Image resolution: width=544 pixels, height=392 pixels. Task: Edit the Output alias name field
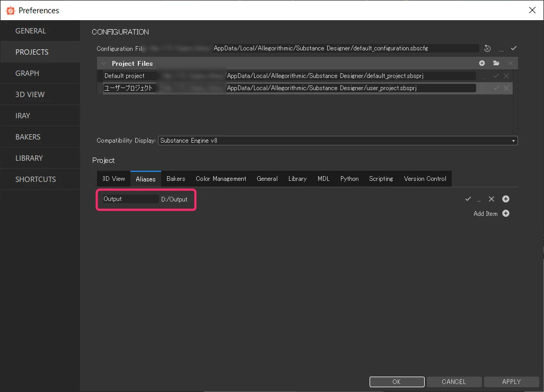pyautogui.click(x=130, y=199)
